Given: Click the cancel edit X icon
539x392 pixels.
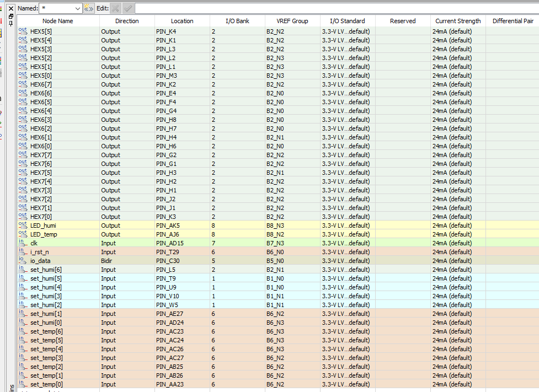Looking at the screenshot, I should click(116, 8).
